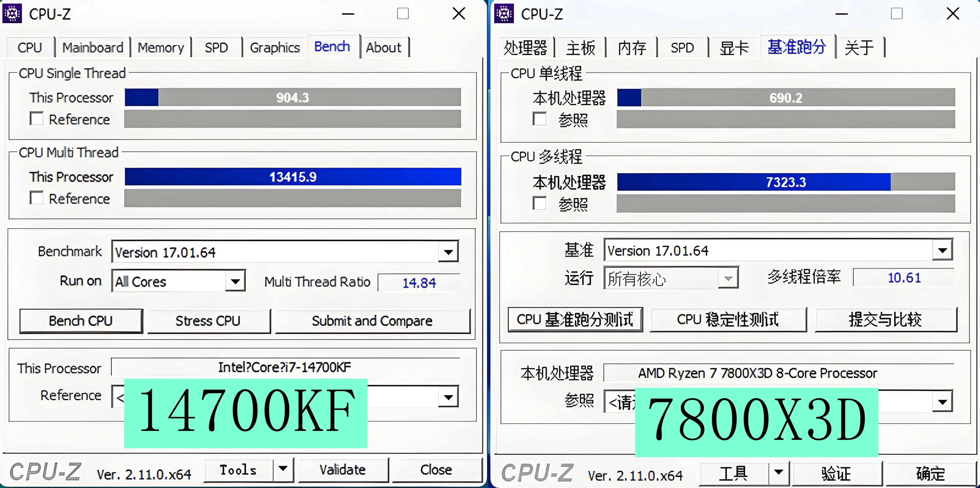
Task: Open the 处理器 tab in the right window
Action: 526,47
